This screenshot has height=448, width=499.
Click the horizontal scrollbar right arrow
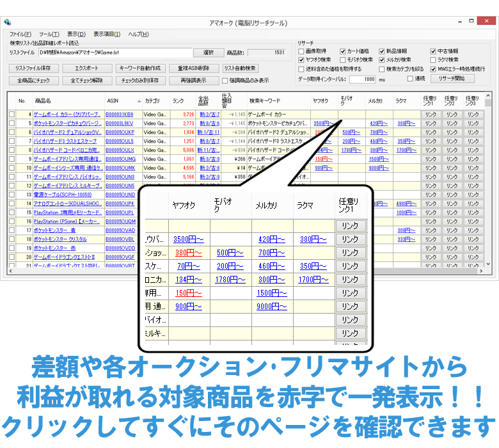pos(481,271)
